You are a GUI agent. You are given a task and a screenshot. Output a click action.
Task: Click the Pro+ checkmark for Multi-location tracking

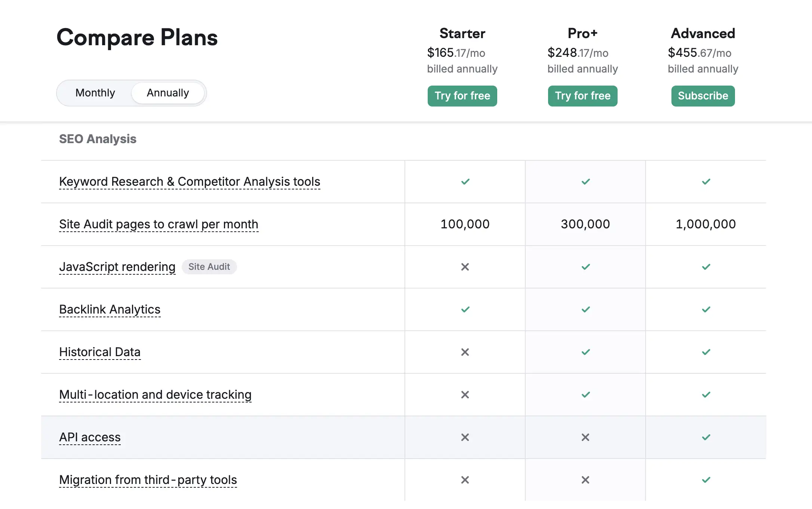pos(585,394)
